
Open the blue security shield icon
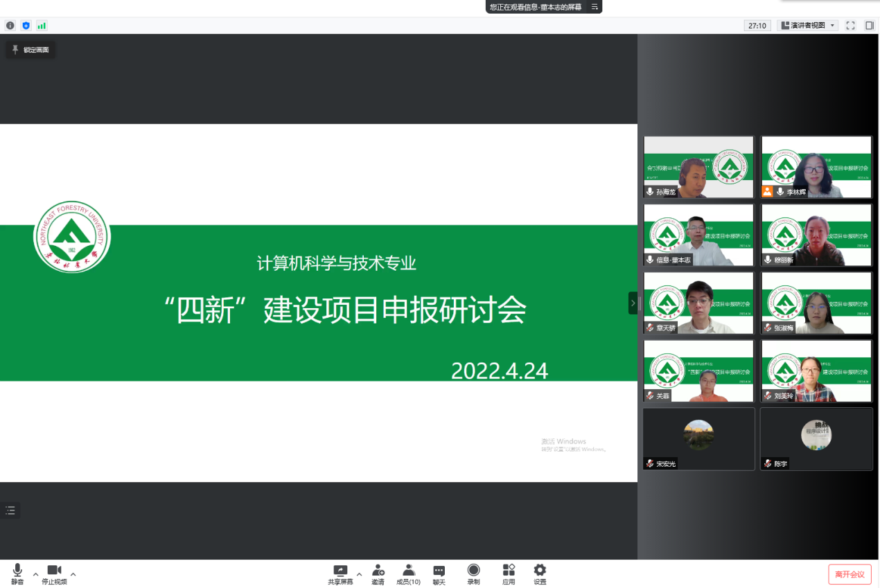[x=26, y=26]
